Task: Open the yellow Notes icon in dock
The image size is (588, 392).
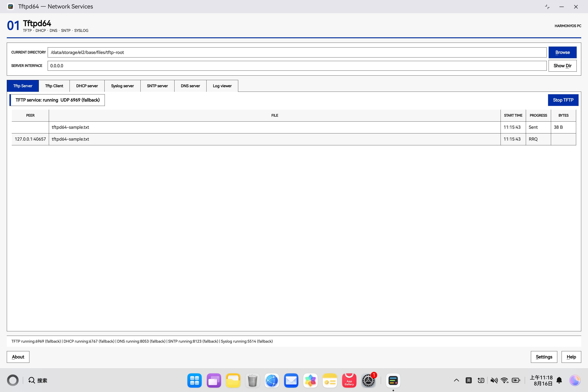Action: [x=330, y=381]
